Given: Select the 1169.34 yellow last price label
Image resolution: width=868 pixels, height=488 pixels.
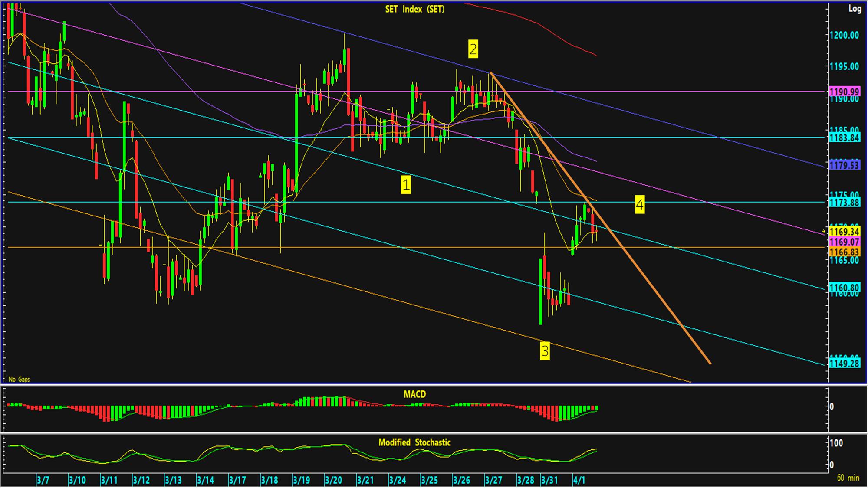Looking at the screenshot, I should [845, 232].
